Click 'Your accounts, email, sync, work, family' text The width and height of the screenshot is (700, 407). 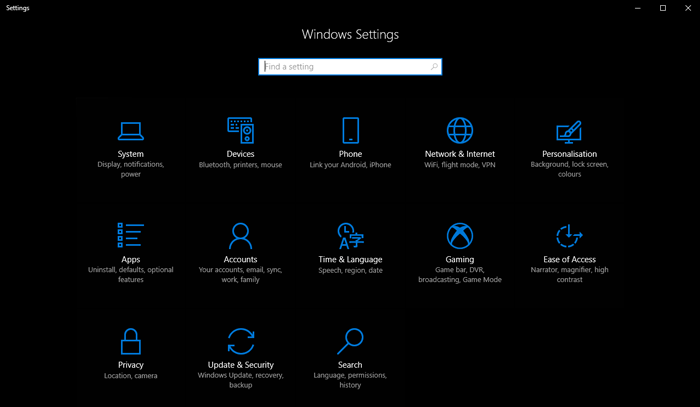tap(241, 274)
